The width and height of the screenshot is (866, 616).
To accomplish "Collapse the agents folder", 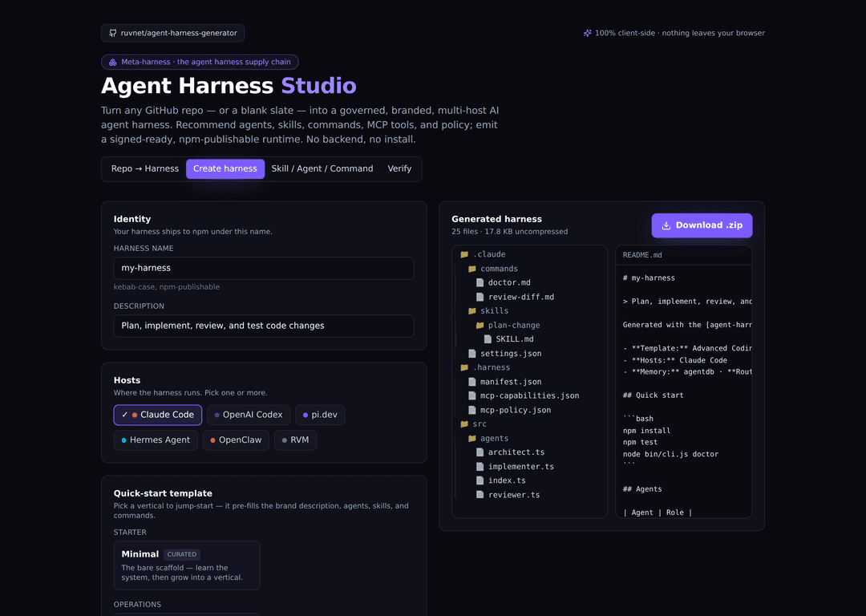I will click(488, 439).
